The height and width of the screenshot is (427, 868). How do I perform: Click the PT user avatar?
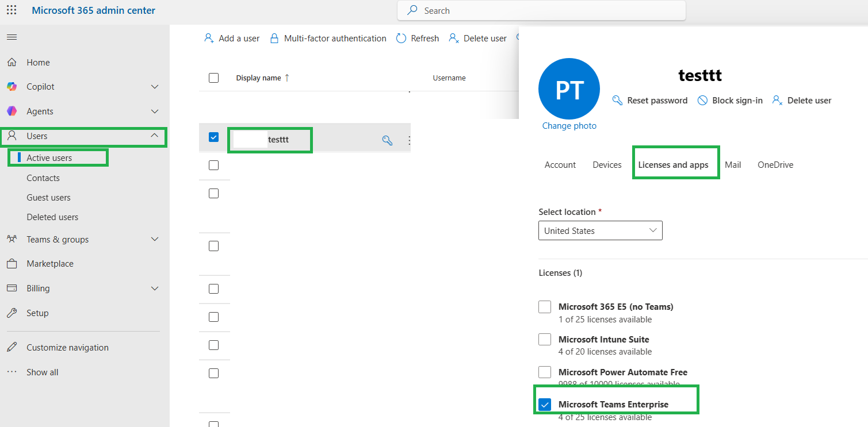[x=569, y=89]
